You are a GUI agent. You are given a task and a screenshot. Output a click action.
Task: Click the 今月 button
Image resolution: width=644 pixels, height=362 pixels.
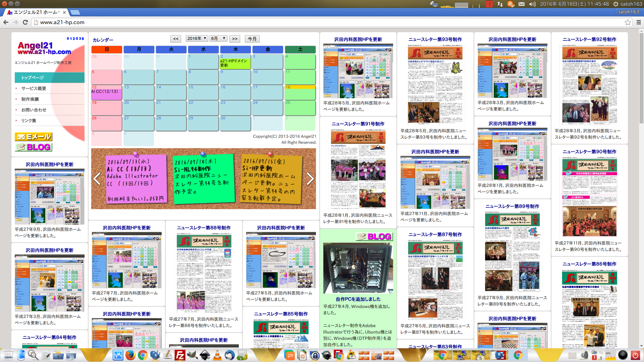click(x=252, y=39)
